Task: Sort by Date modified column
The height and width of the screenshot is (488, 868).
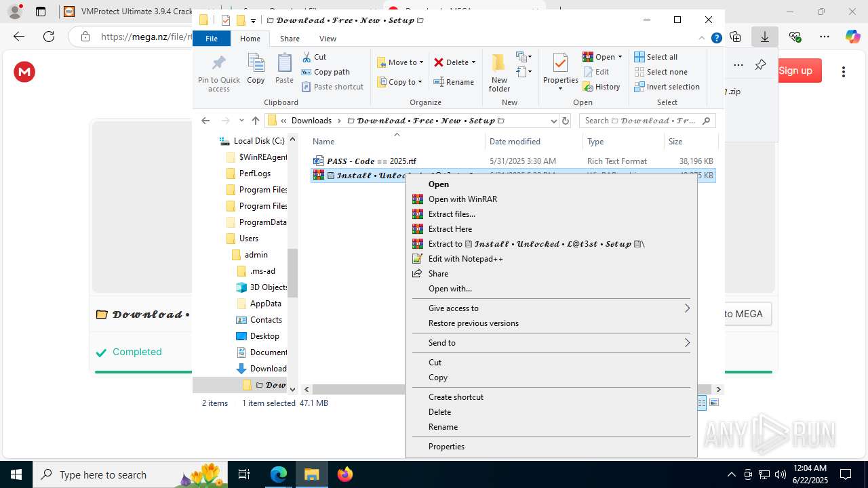Action: [x=534, y=142]
